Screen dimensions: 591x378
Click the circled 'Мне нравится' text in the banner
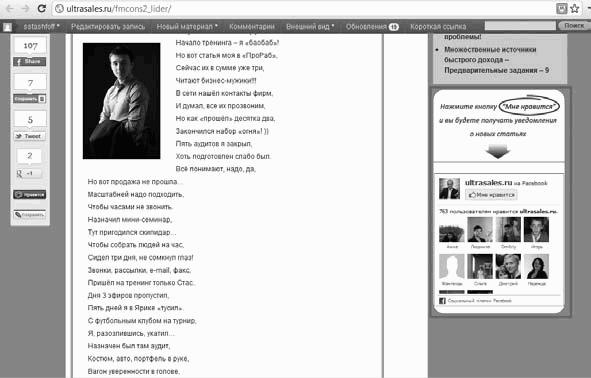coord(529,107)
